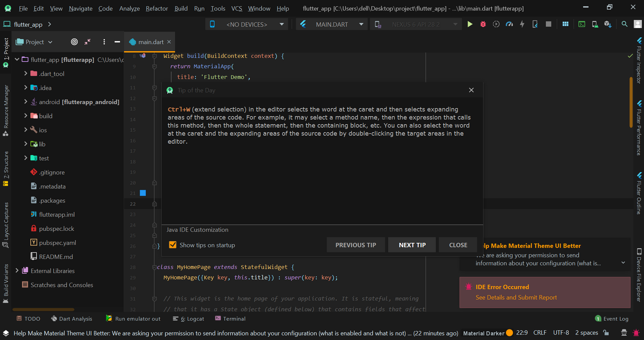Open the Analyze menu
Image resolution: width=644 pixels, height=340 pixels.
130,8
